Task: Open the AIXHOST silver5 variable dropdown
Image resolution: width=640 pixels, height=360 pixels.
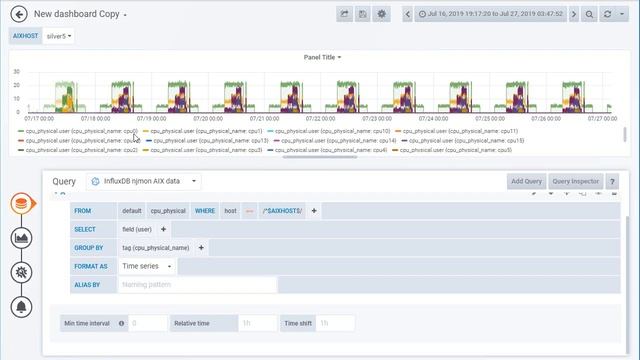Action: [x=59, y=36]
